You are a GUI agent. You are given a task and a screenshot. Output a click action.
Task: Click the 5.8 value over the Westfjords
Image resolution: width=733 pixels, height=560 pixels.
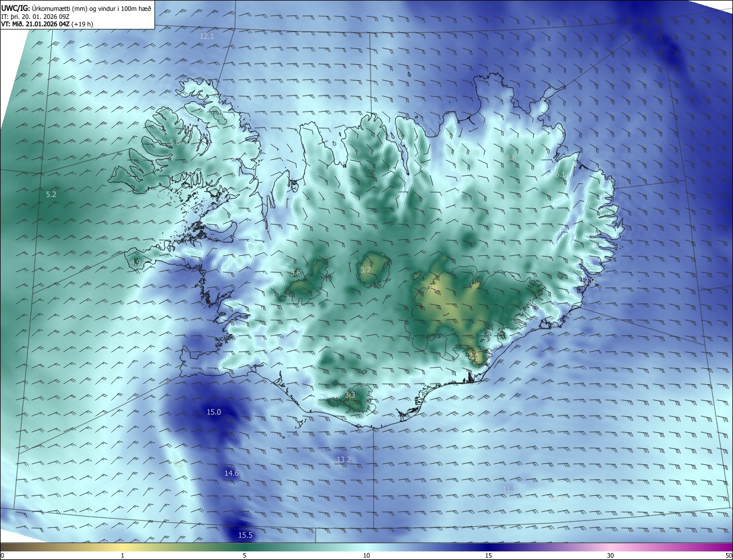(x=175, y=141)
